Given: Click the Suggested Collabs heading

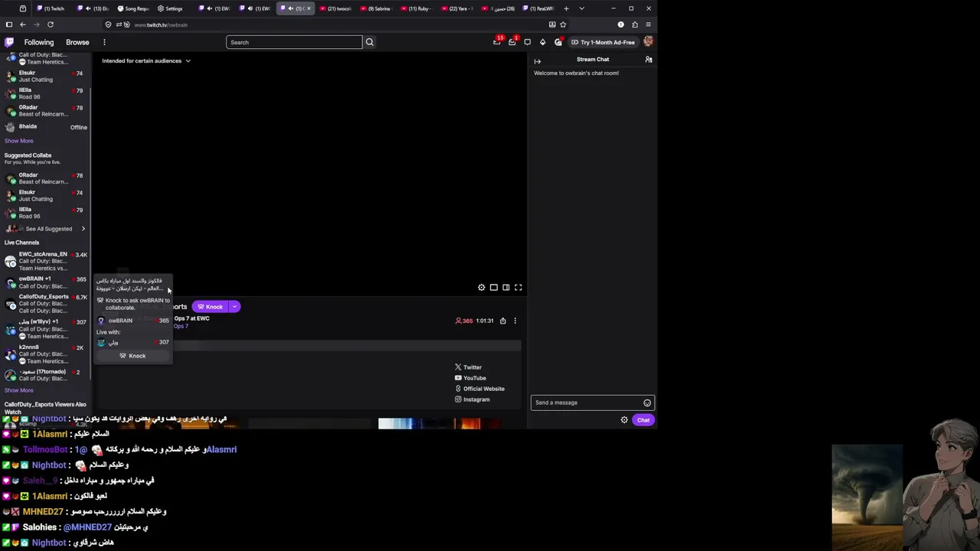Looking at the screenshot, I should click(x=28, y=155).
